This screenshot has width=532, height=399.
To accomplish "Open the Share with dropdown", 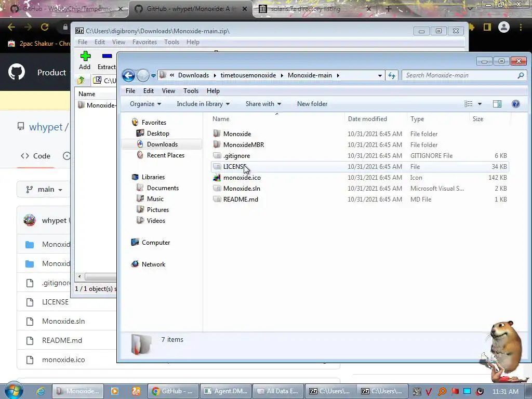I will click(x=263, y=104).
